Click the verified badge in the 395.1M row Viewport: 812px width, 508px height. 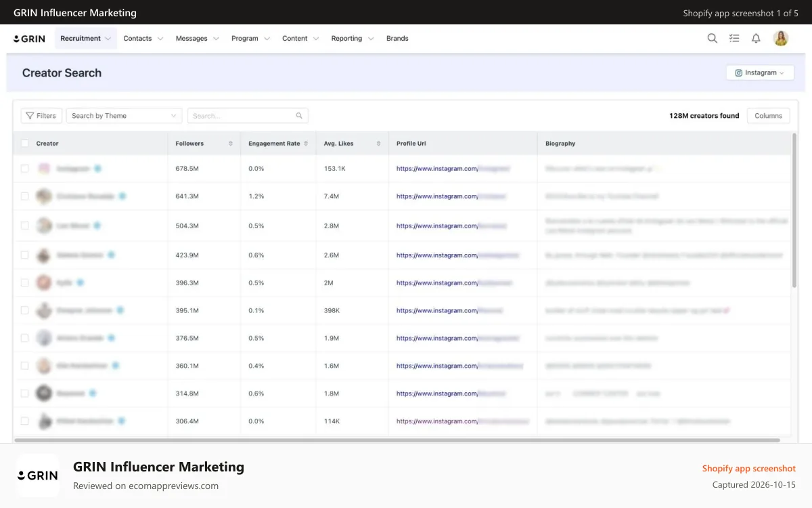click(x=120, y=310)
